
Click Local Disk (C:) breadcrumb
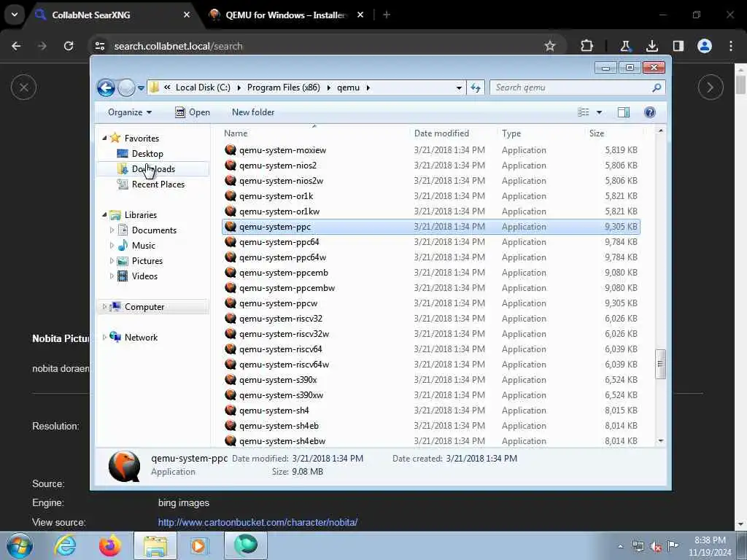coord(203,87)
